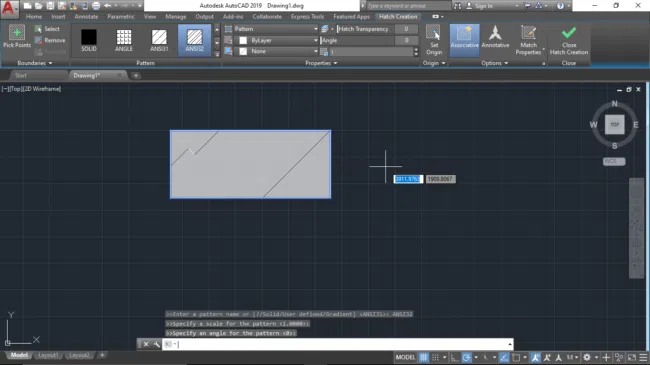The height and width of the screenshot is (365, 650).
Task: Click the Hatch Transparency value field
Action: tap(406, 29)
